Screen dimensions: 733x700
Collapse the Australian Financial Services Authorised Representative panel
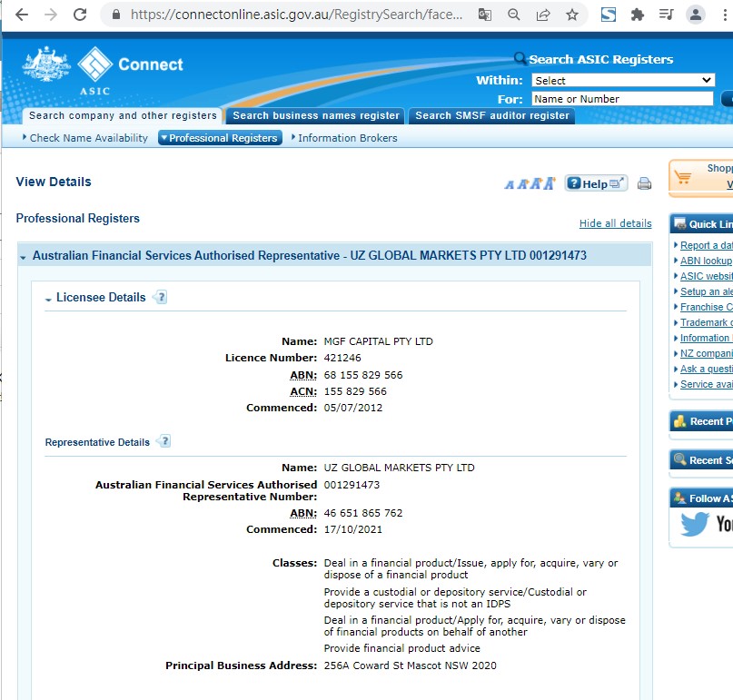coord(24,257)
